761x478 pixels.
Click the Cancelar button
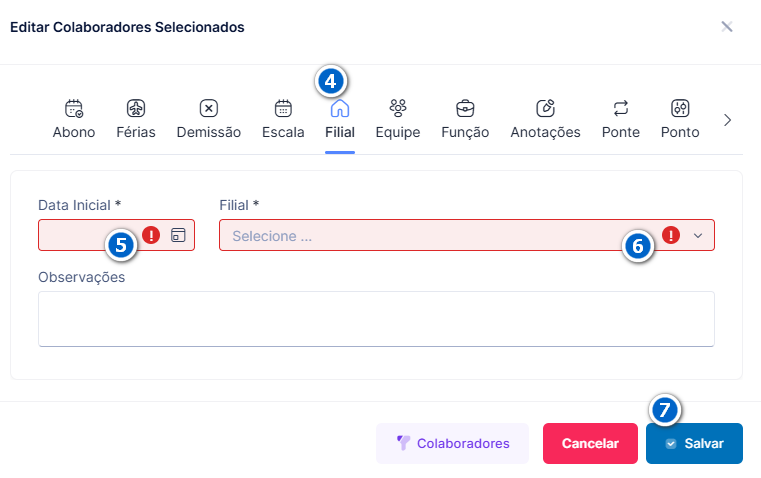590,444
